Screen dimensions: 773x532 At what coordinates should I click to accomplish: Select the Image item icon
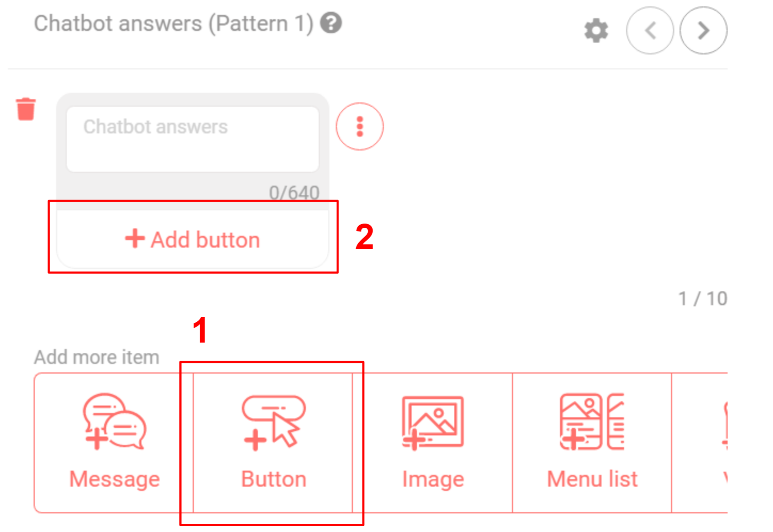point(432,422)
